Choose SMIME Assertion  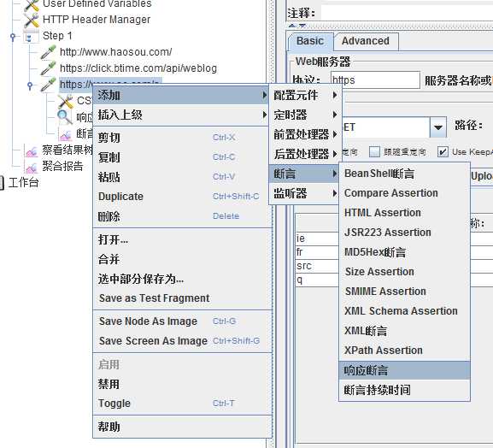coord(405,292)
